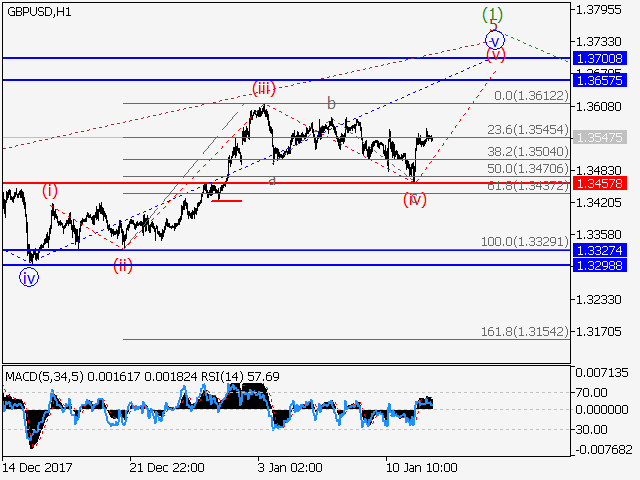Click the circled blue wave iv marker
The height and width of the screenshot is (480, 640).
click(30, 278)
